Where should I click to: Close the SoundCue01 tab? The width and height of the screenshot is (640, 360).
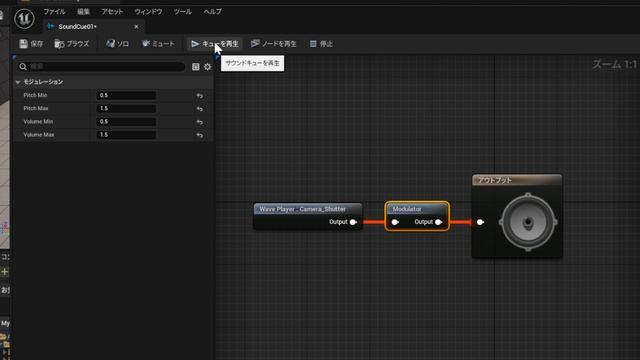[x=136, y=27]
